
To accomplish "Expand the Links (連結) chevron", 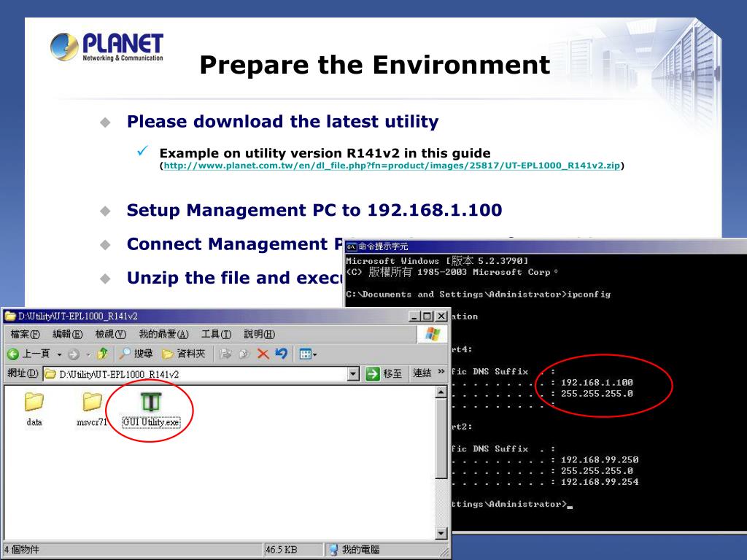I will click(441, 371).
